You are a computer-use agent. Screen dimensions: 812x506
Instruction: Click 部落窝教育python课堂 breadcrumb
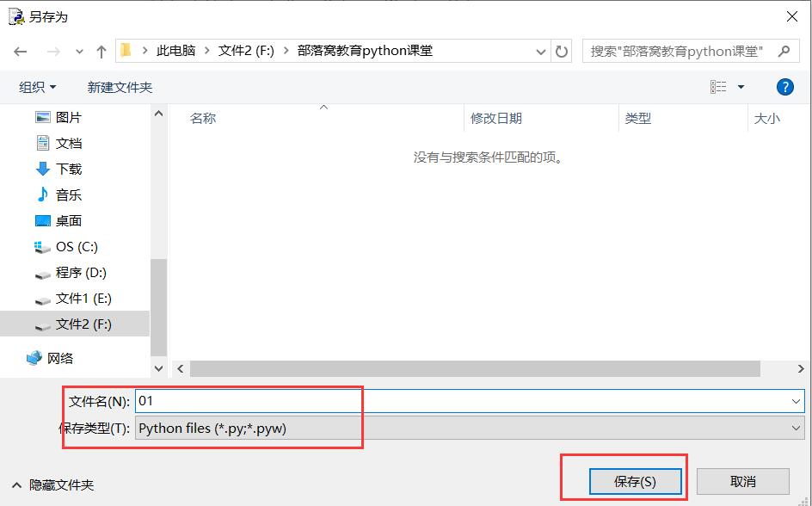(365, 51)
